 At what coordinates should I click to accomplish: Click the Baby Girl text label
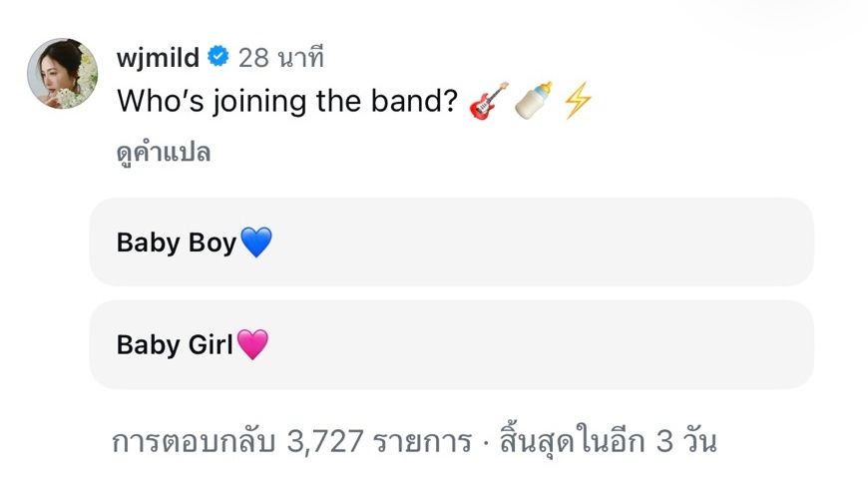tap(175, 344)
